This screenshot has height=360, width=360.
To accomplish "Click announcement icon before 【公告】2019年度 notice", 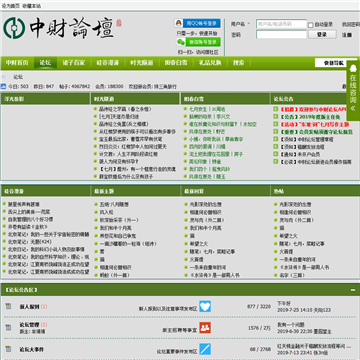I will pyautogui.click(x=276, y=117).
